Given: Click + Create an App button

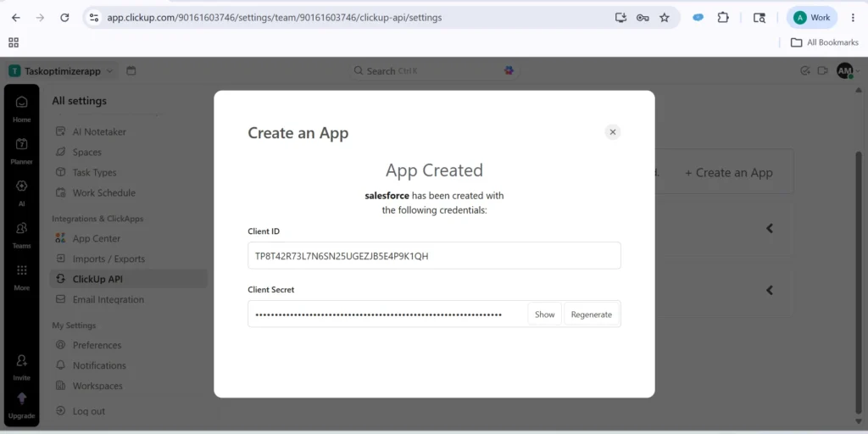Looking at the screenshot, I should click(x=728, y=173).
